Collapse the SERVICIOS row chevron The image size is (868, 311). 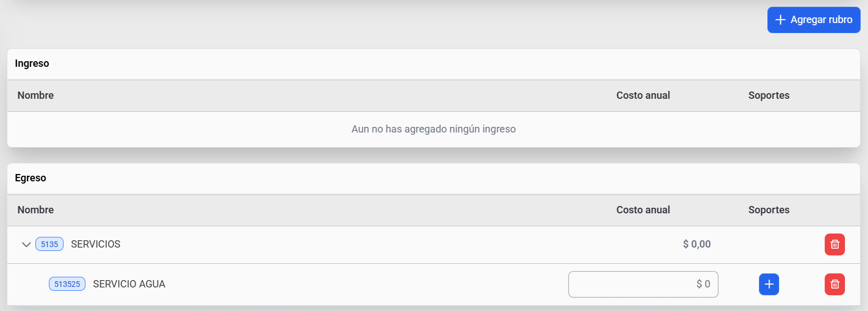(x=26, y=245)
